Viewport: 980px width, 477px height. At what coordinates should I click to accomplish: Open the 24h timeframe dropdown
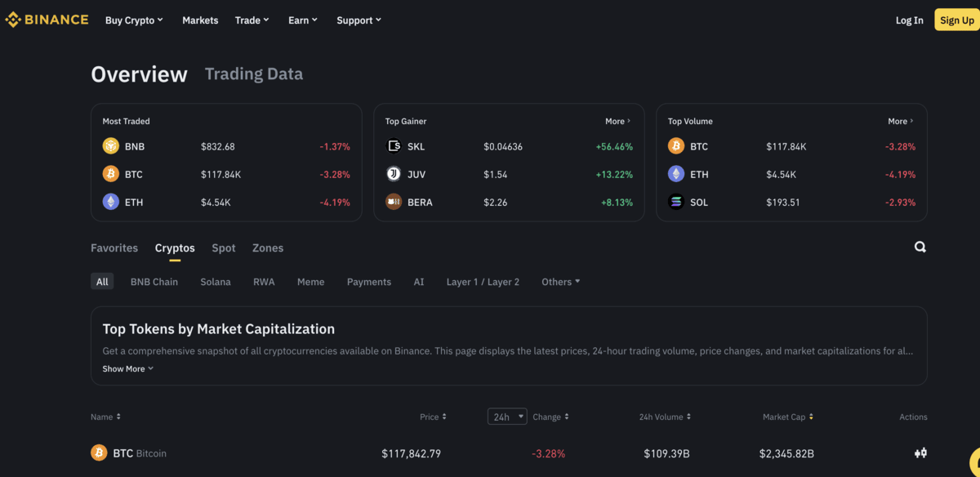507,417
